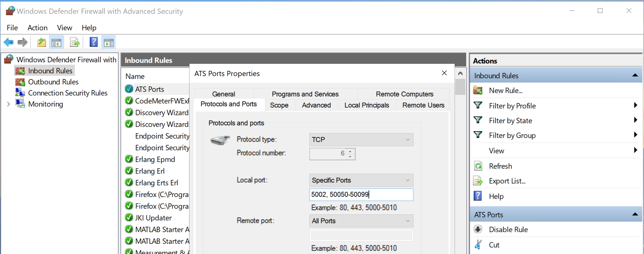644x254 pixels.
Task: Decrease the Protocol number spinner
Action: [350, 157]
